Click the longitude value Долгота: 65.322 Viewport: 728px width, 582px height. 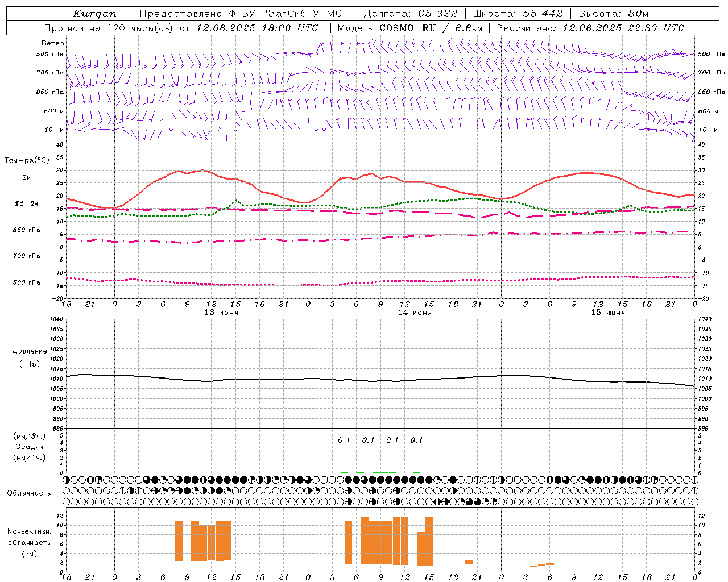point(411,14)
